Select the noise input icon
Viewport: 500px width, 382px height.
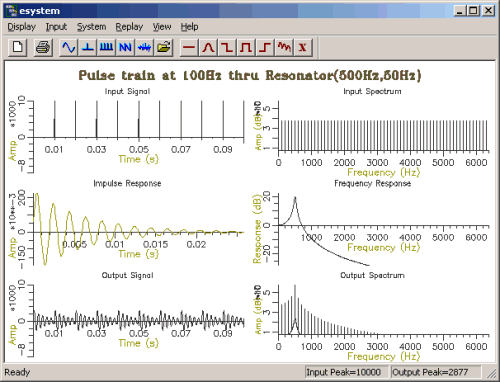point(144,47)
